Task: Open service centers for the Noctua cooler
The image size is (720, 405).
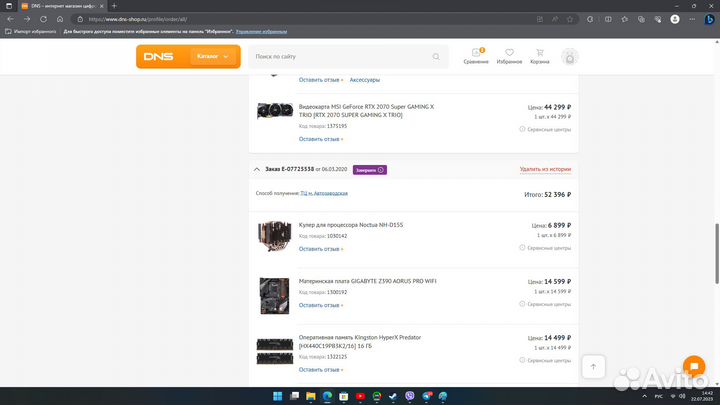Action: coord(545,248)
